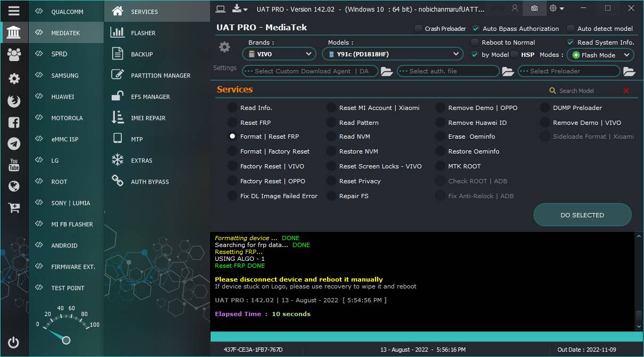The width and height of the screenshot is (644, 357).
Task: Click the Select auth. file field
Action: (x=448, y=71)
